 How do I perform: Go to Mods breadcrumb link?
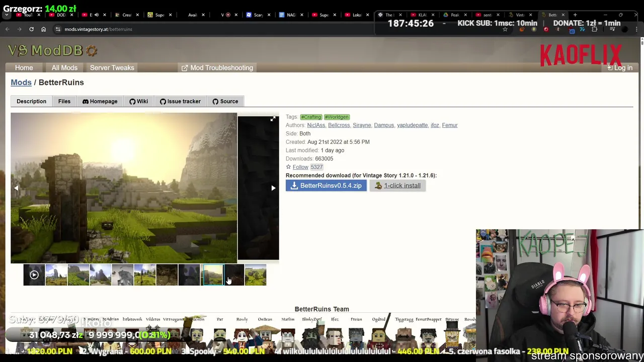(x=21, y=82)
